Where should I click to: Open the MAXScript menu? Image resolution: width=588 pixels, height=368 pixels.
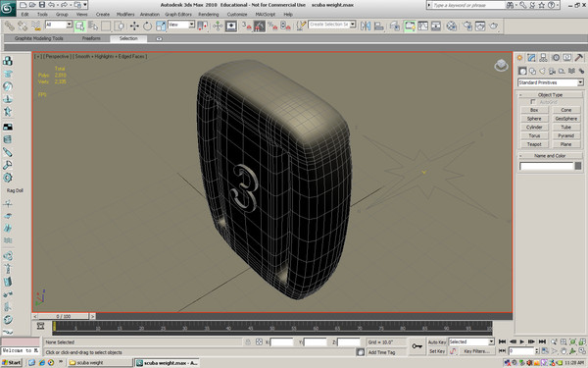click(x=266, y=15)
